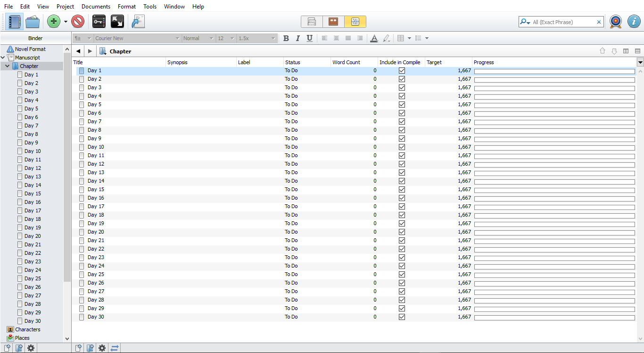Open the Keywords panel icon

tap(99, 22)
